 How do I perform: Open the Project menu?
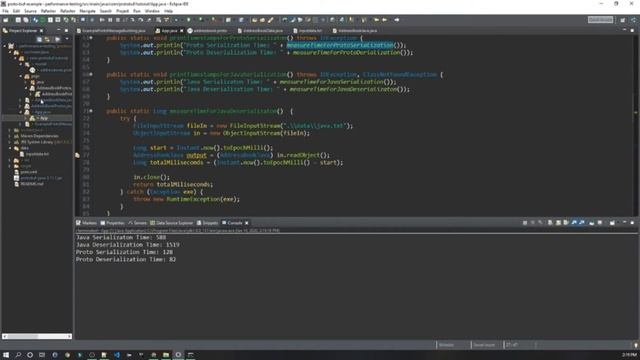[122, 11]
